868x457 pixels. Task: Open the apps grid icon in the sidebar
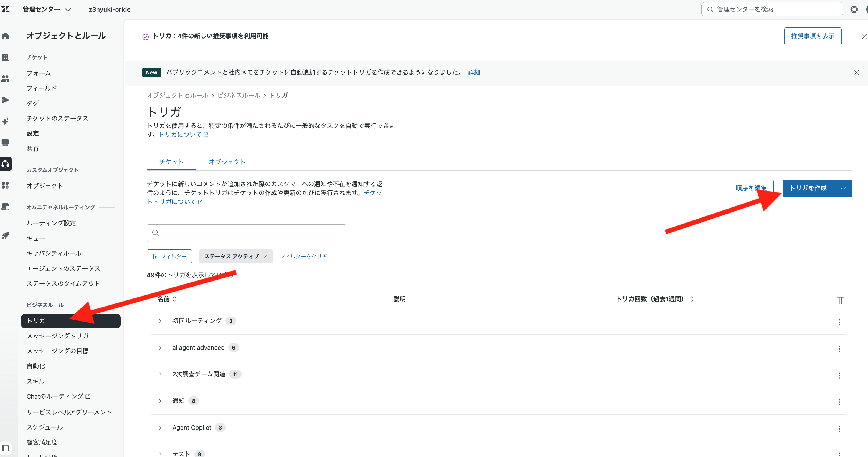(x=5, y=185)
